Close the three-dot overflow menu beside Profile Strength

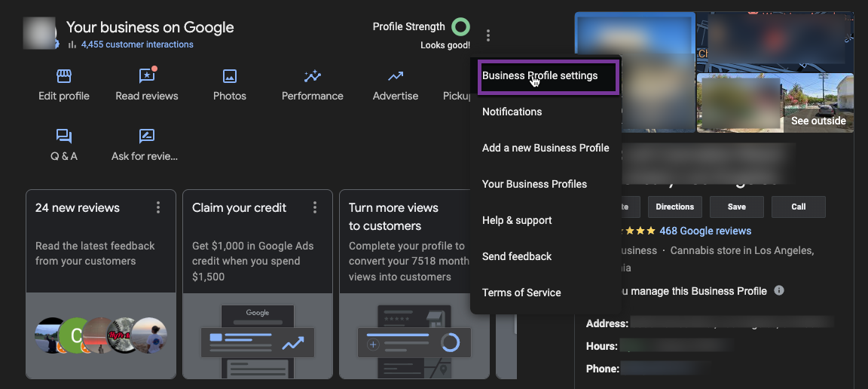click(488, 35)
